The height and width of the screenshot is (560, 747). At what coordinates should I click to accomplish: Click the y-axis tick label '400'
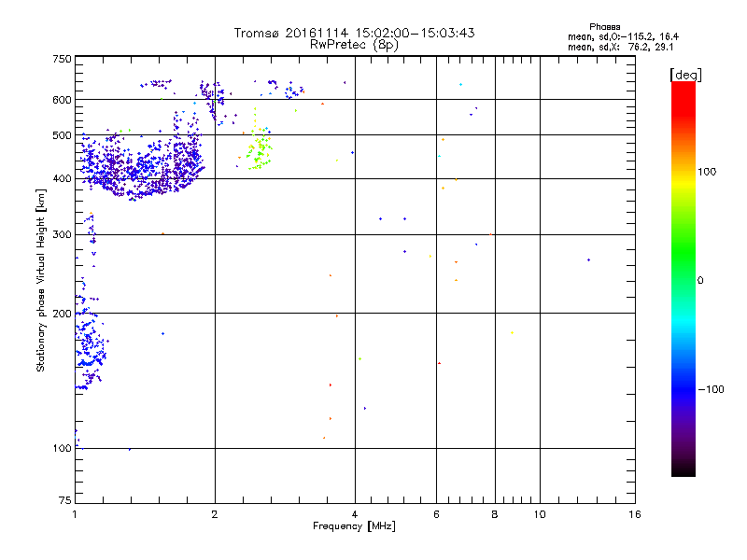click(62, 178)
